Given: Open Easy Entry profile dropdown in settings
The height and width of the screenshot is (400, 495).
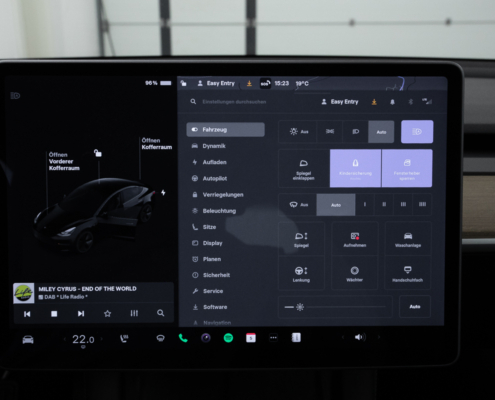Looking at the screenshot, I should [340, 102].
